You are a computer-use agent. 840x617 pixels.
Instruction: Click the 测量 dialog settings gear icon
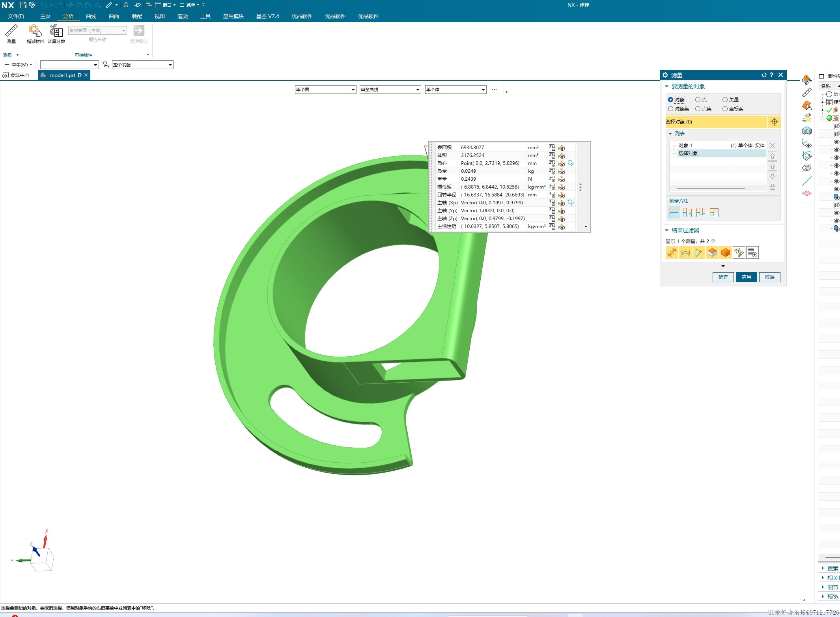click(x=665, y=75)
